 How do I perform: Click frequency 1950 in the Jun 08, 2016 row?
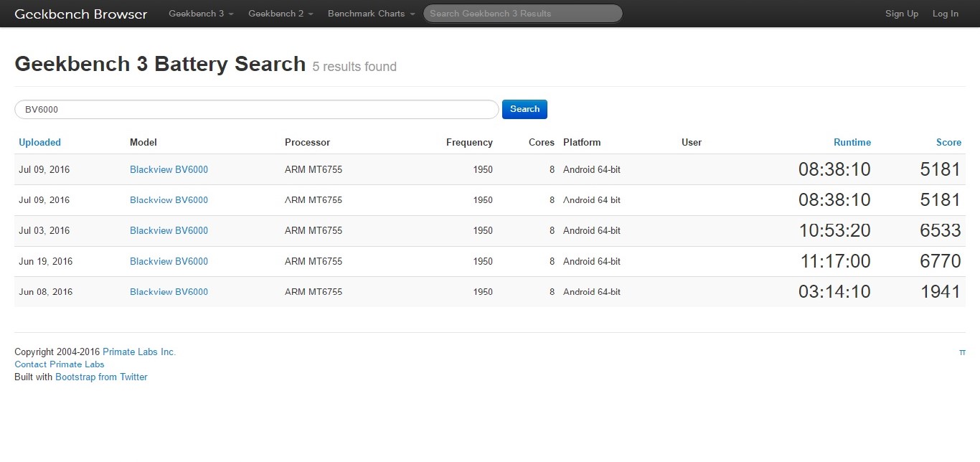tap(483, 292)
